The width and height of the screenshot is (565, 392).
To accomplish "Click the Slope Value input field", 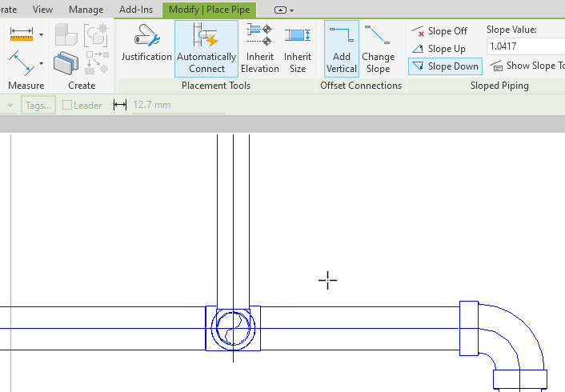I will click(525, 46).
